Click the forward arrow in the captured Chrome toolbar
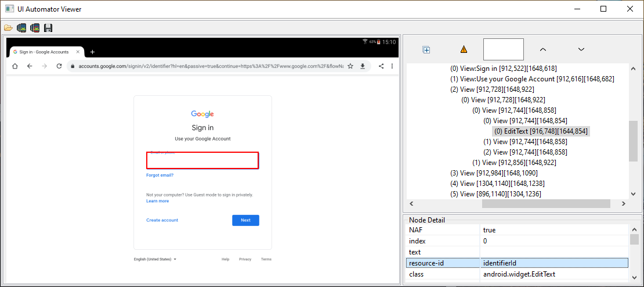 pyautogui.click(x=44, y=66)
